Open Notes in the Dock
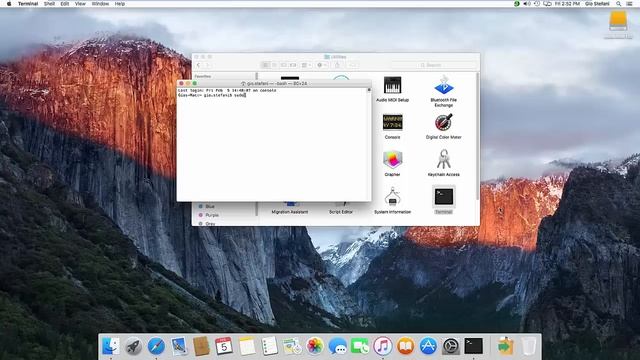 (247, 346)
